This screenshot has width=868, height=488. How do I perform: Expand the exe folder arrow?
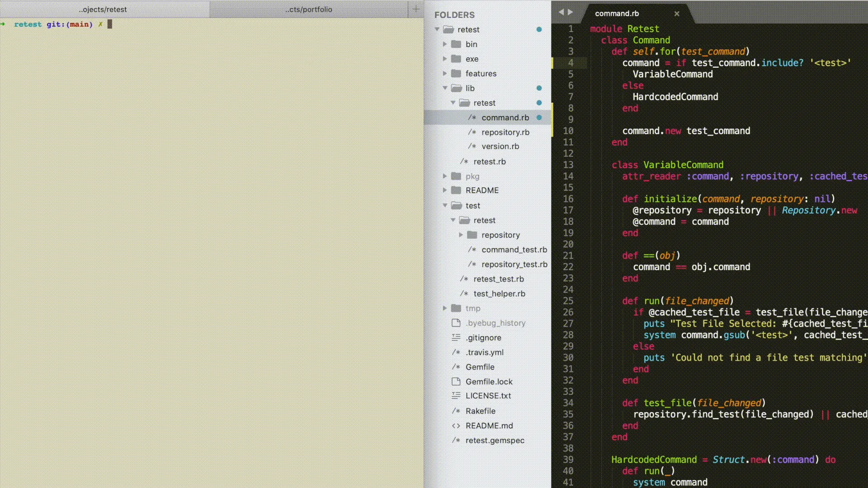click(x=445, y=59)
